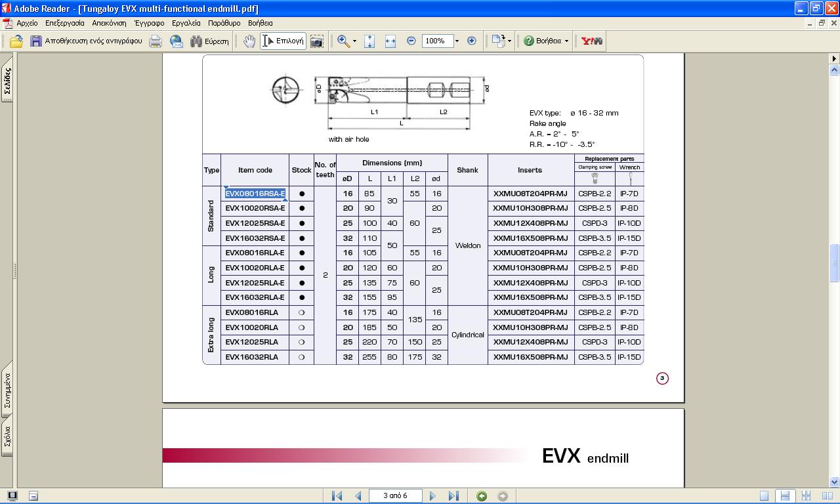Image resolution: width=840 pixels, height=504 pixels.
Task: Click the Fit Page height icon
Action: tap(369, 41)
